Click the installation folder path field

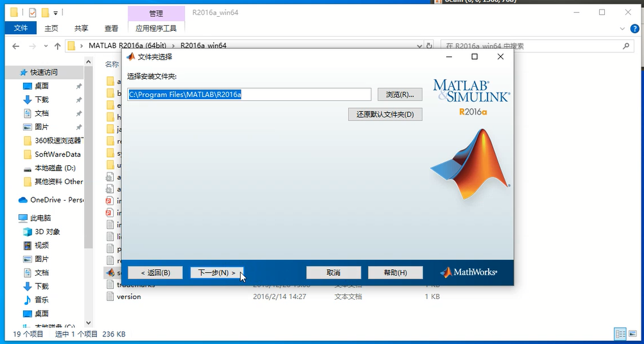point(249,95)
